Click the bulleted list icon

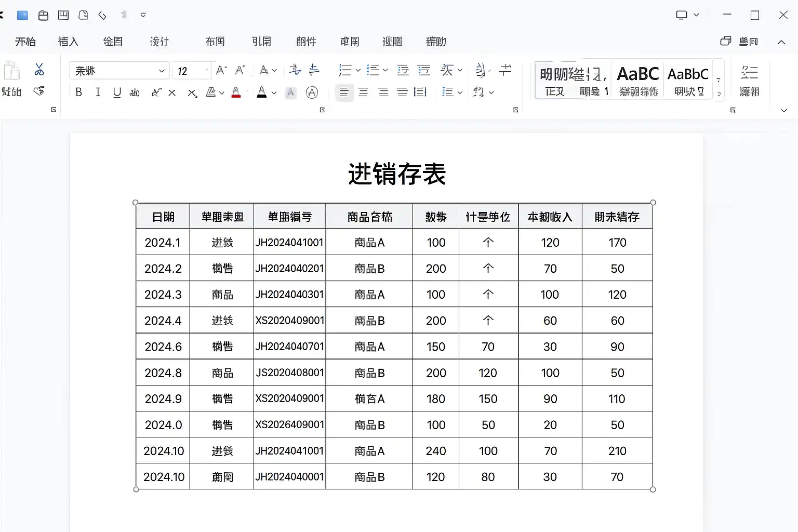click(x=345, y=70)
